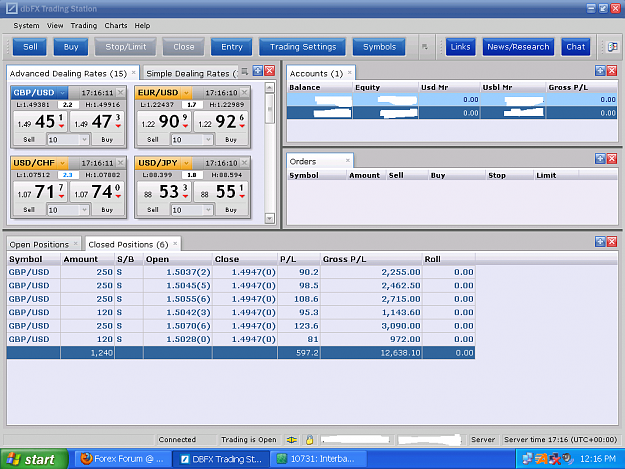Select the Orders tab
This screenshot has height=469, width=625.
click(x=303, y=161)
